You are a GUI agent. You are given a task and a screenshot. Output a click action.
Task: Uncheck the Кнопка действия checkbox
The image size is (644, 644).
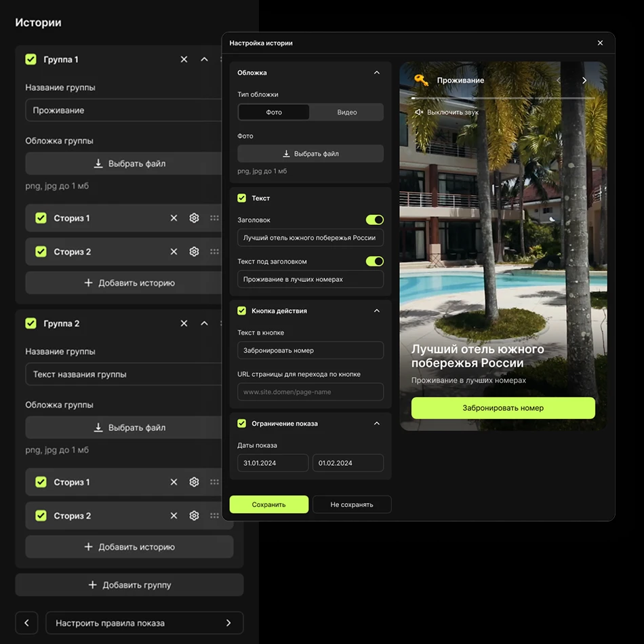tap(241, 311)
